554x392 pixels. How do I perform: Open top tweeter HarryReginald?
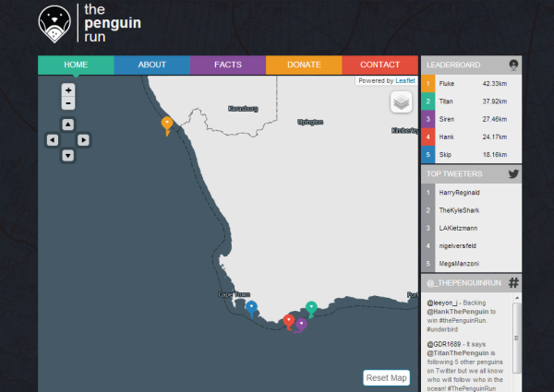tap(459, 193)
